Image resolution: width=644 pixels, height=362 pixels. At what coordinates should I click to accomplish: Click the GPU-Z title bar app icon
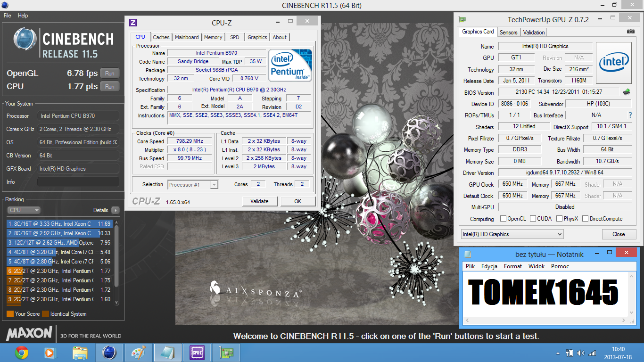462,19
